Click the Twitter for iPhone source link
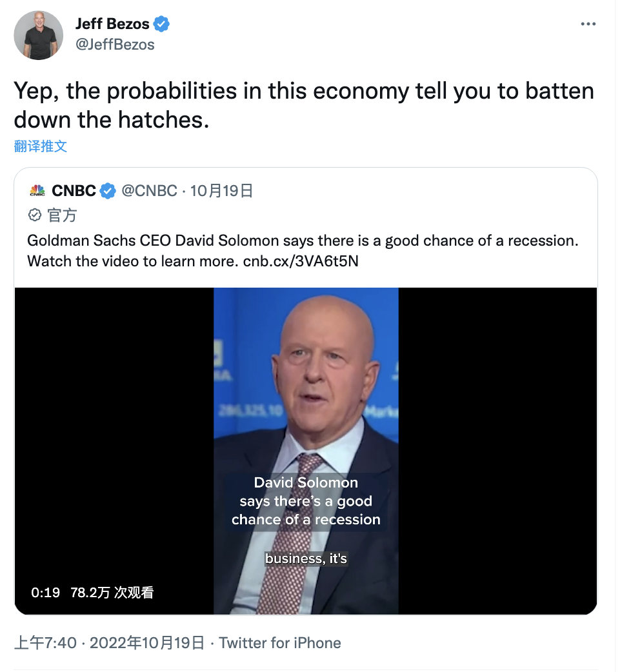Image resolution: width=631 pixels, height=672 pixels. pyautogui.click(x=280, y=643)
